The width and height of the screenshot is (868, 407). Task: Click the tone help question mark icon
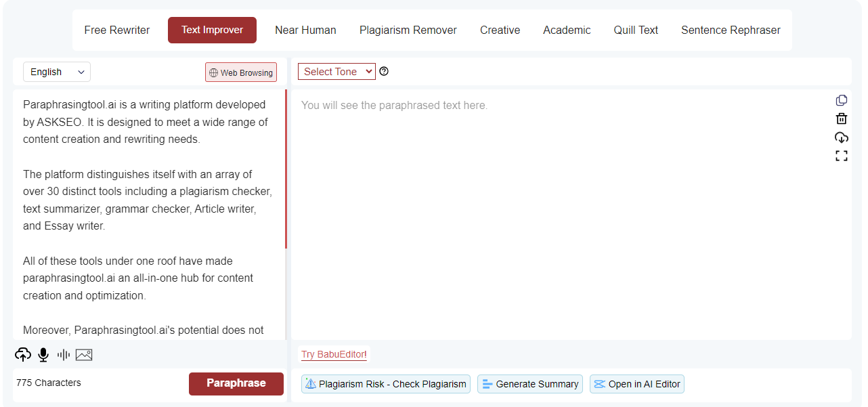384,71
